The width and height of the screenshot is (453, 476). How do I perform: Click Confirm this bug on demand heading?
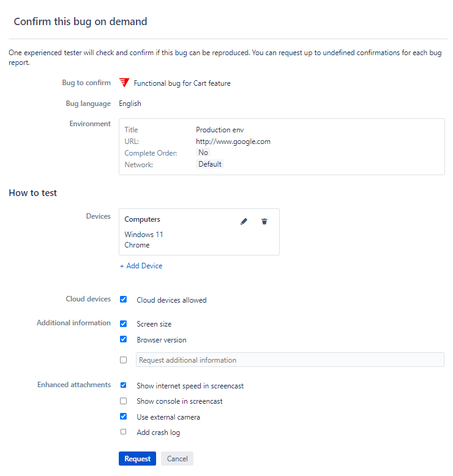click(x=80, y=21)
